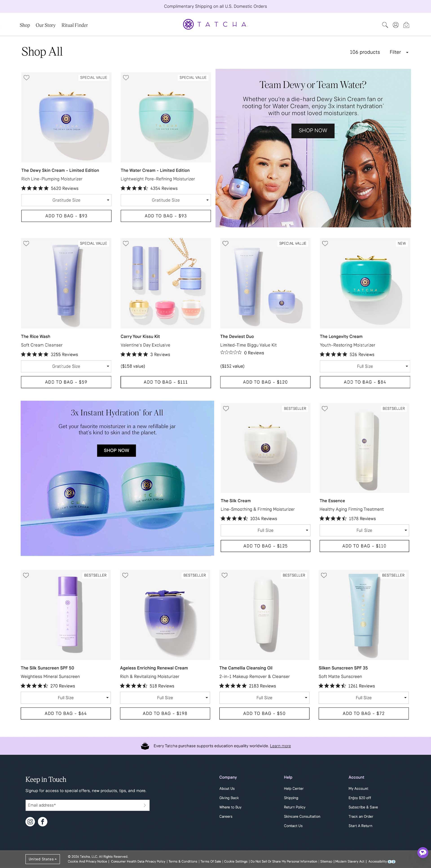Open the Carry Your Kissu Kit thumbnail
Viewport: 431px width, 868px height.
(166, 283)
